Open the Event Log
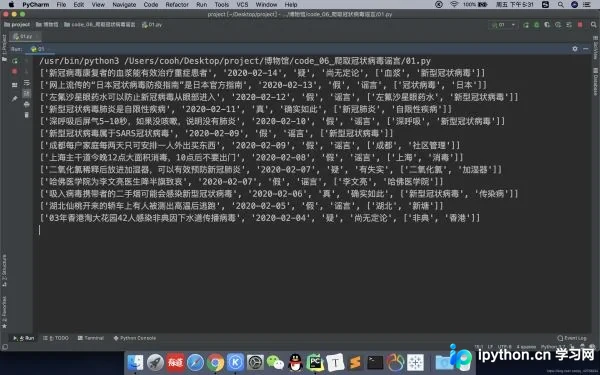Image resolution: width=600 pixels, height=375 pixels. click(x=572, y=338)
